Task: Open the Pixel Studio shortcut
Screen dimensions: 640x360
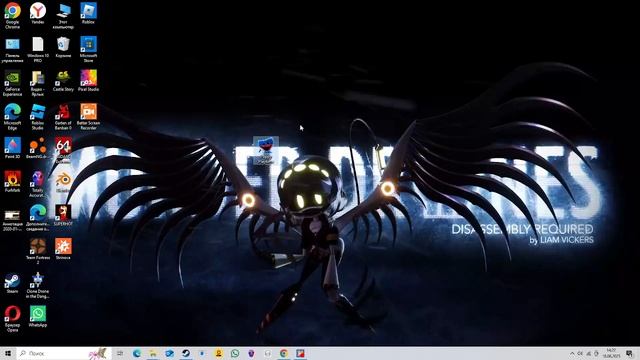Action: point(88,81)
